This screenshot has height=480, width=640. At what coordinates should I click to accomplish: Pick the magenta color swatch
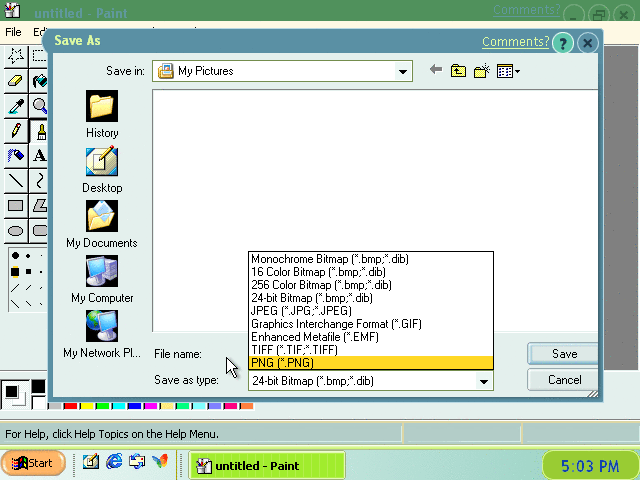click(150, 406)
